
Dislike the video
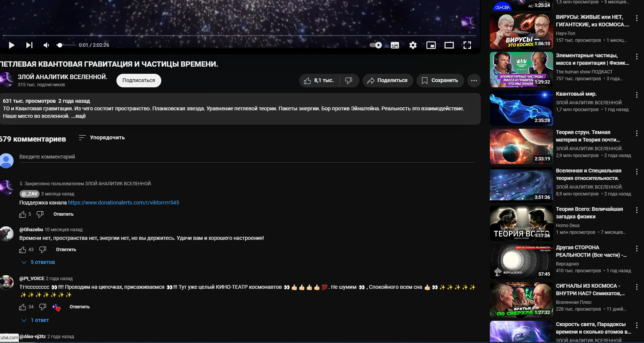pos(349,81)
